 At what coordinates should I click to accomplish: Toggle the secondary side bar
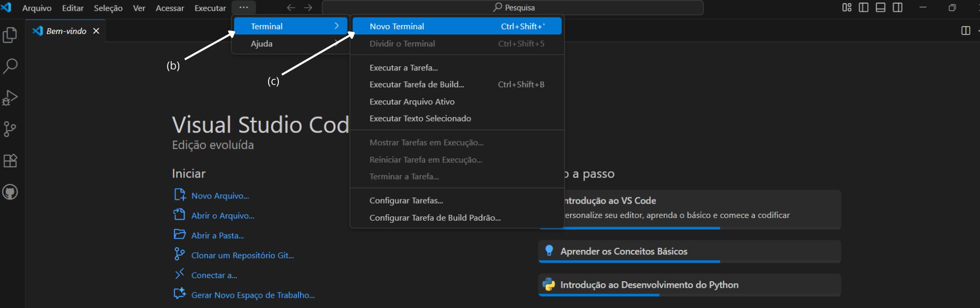(x=898, y=7)
